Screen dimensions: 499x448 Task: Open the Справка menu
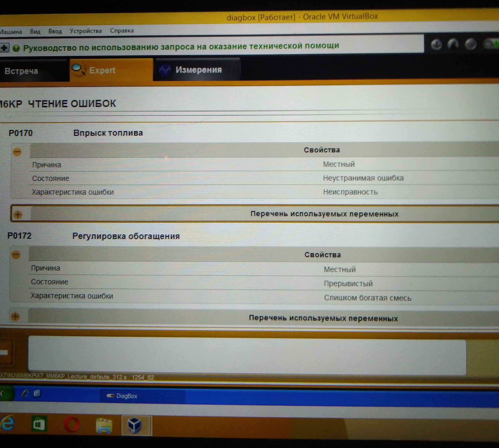122,30
